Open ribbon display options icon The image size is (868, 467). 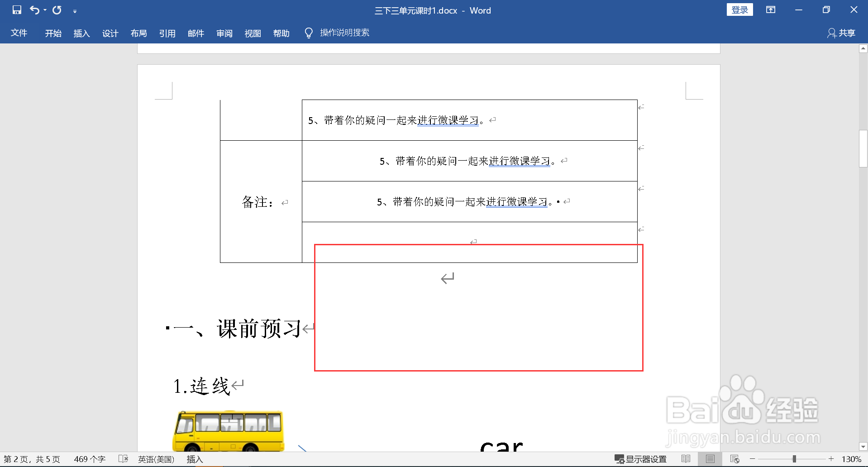771,10
